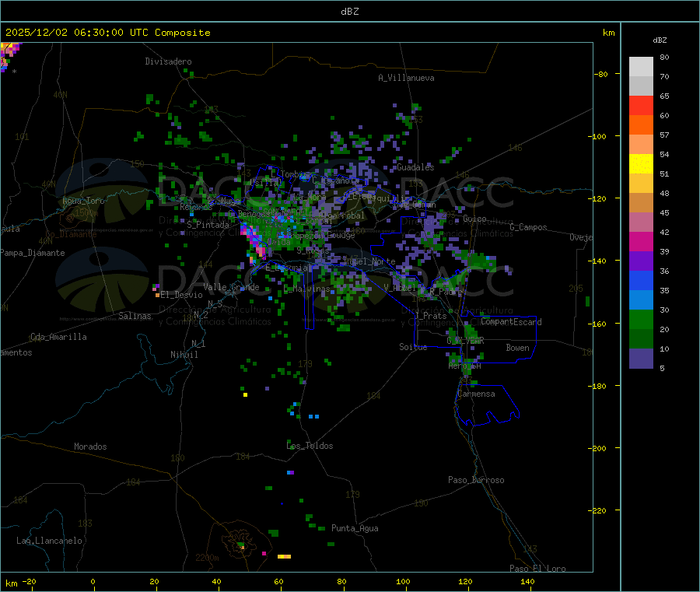Select the dark green 20–10 dBZ legend swatch
The image size is (700, 592).
pos(641,339)
